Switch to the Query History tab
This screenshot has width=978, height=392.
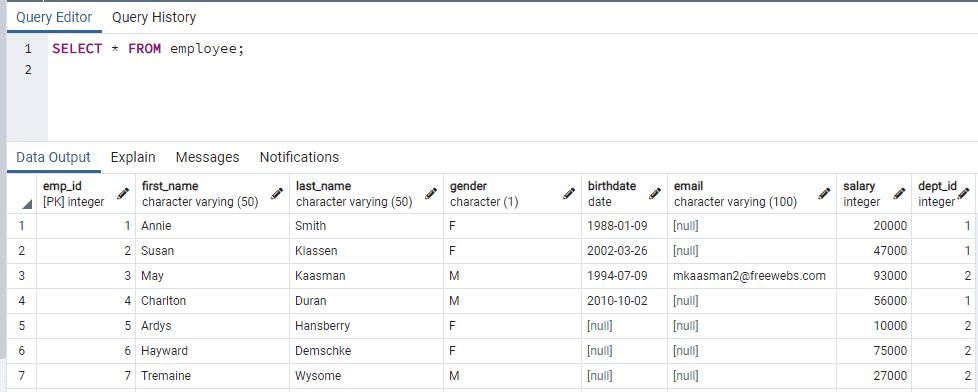click(x=154, y=17)
